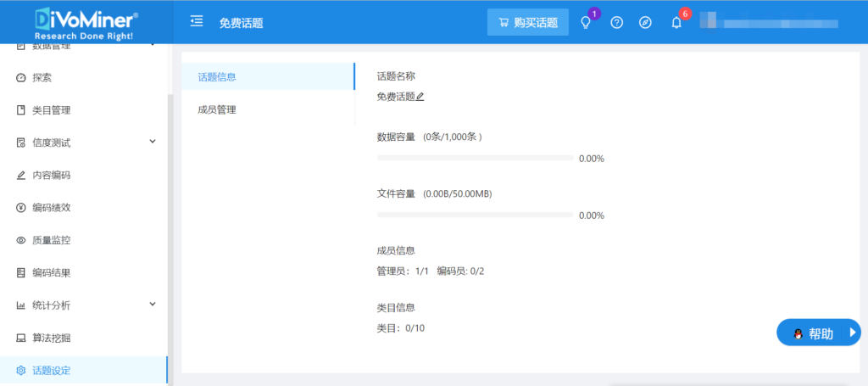Click the blurred user account name
The width and height of the screenshot is (868, 386).
tap(769, 23)
